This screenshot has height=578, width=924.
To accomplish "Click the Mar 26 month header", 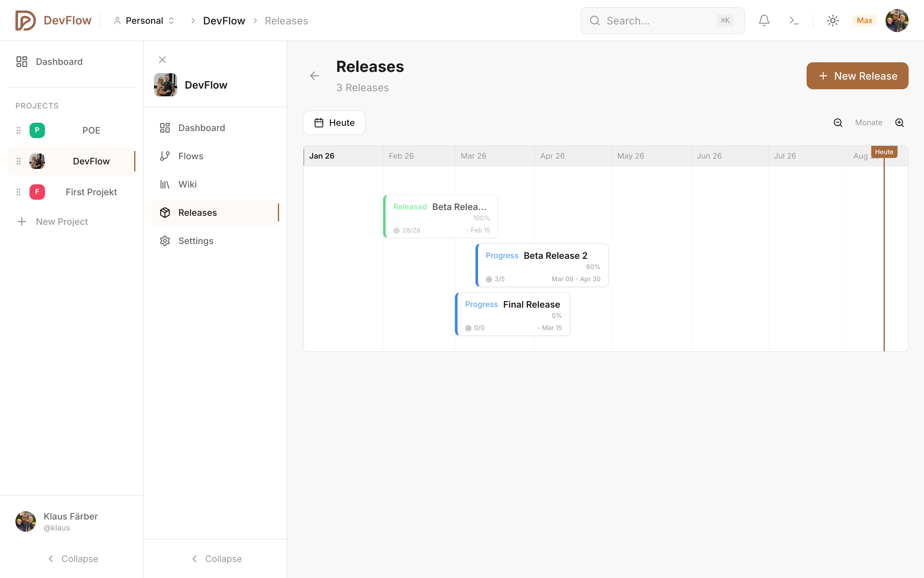I will (495, 156).
